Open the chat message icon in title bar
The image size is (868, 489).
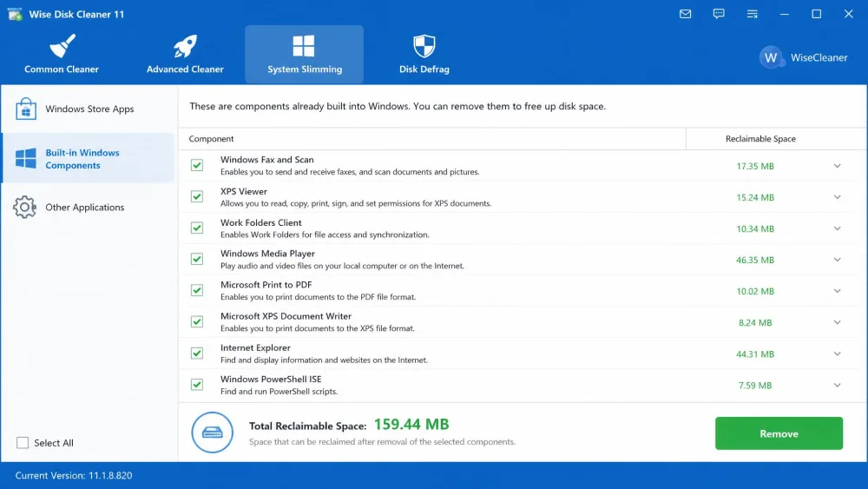coord(719,14)
